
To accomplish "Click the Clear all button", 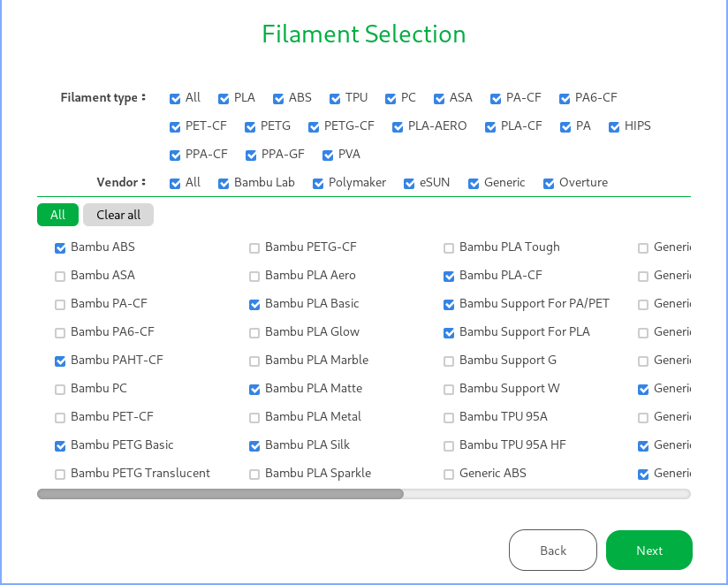I will tap(118, 215).
